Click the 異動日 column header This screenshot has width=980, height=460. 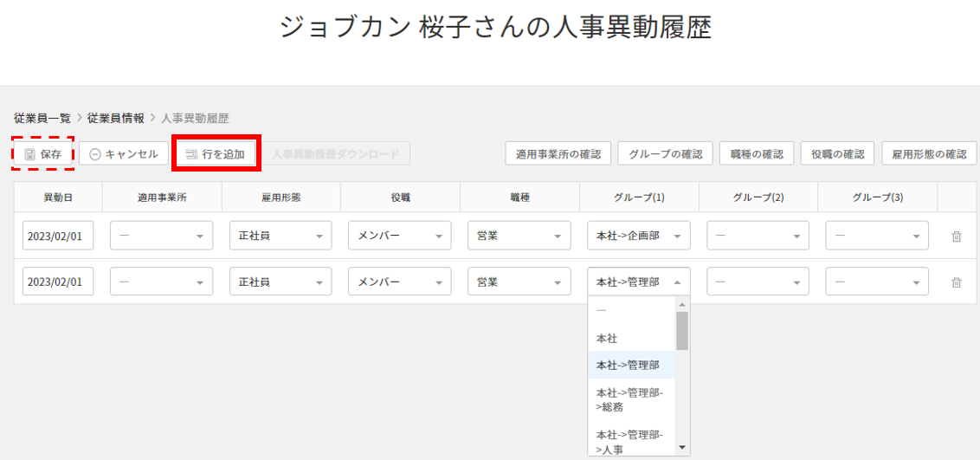click(x=58, y=197)
